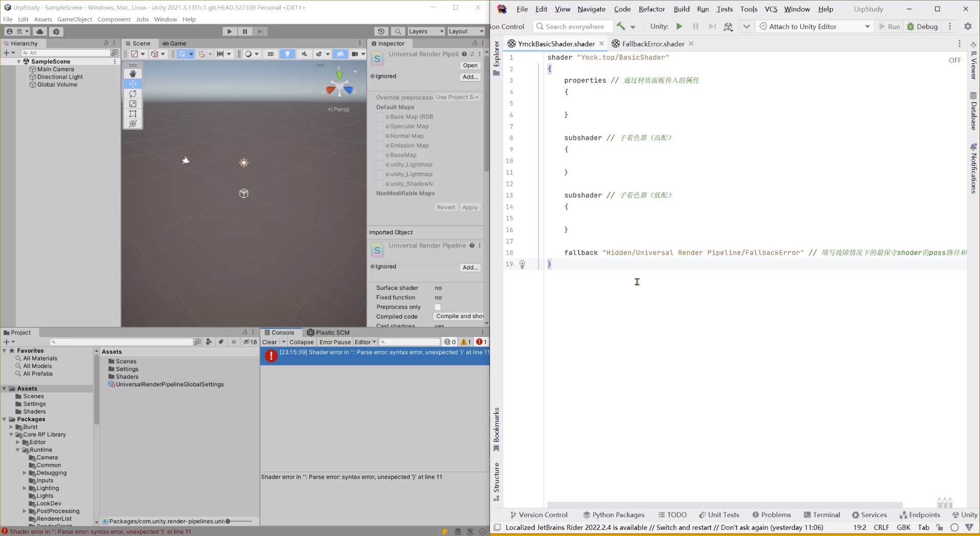Screen dimensions: 980x536
Task: Check the Preprocess only checkbox
Action: tap(437, 307)
